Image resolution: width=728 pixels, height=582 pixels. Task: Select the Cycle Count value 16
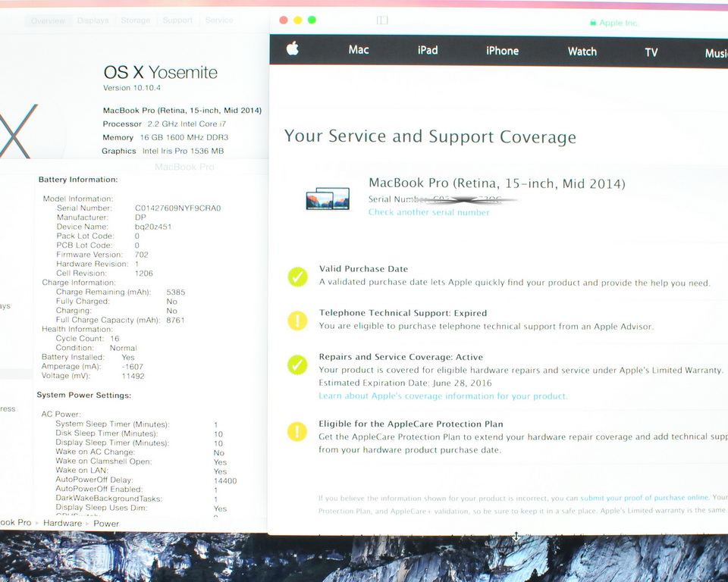pyautogui.click(x=115, y=339)
